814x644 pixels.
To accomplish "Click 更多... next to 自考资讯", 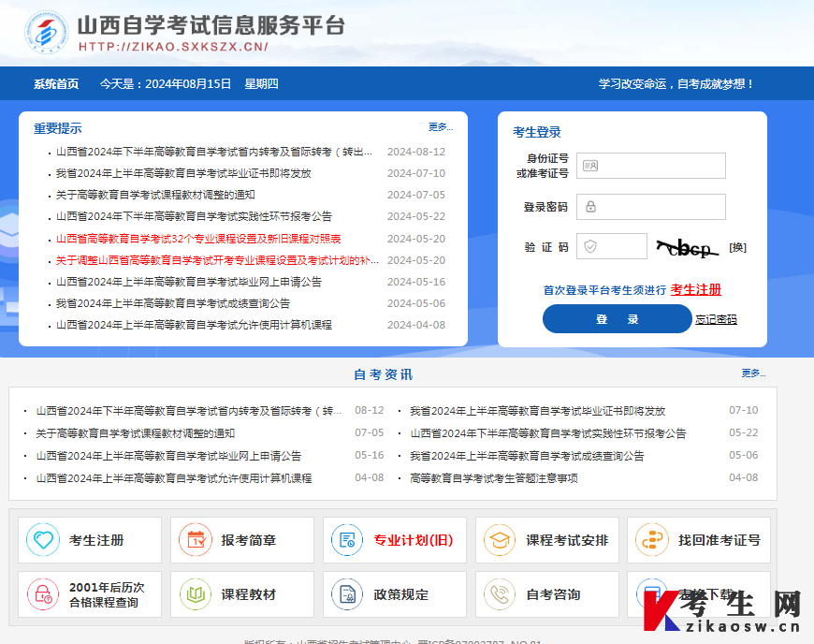I will (x=753, y=373).
